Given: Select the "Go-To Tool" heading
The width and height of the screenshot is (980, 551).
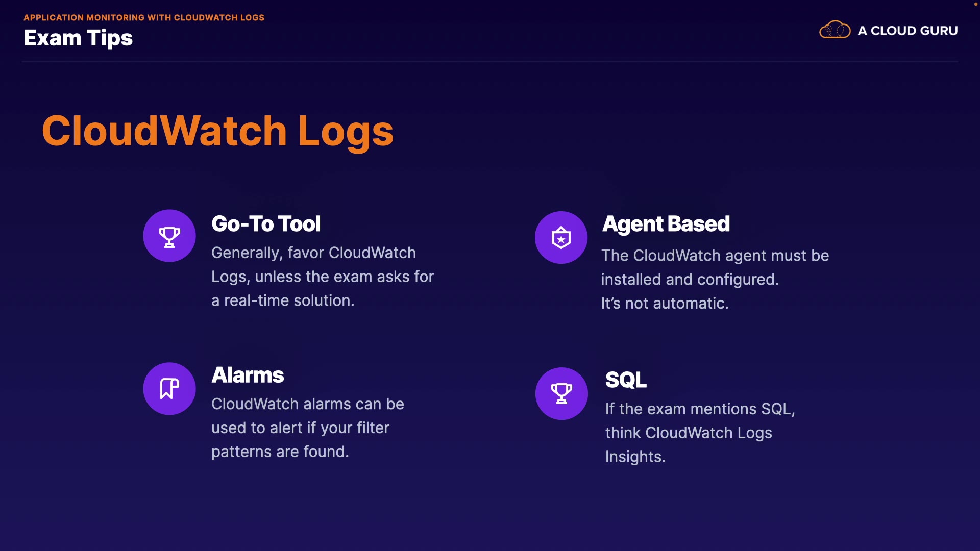Looking at the screenshot, I should point(266,224).
